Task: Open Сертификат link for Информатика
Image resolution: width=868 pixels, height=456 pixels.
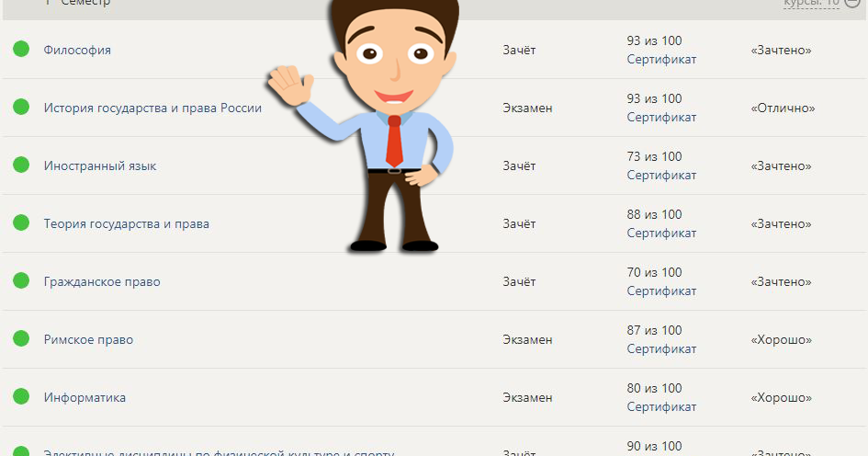Action: tap(661, 406)
